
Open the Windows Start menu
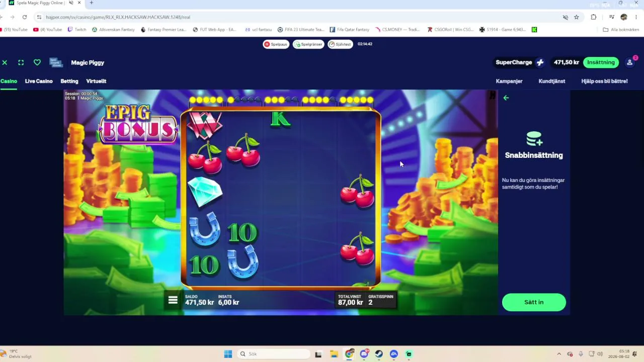pos(228,354)
